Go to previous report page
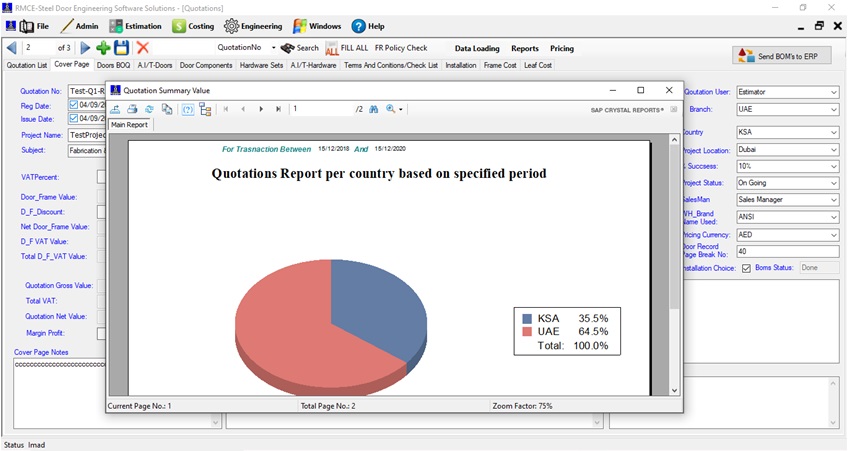 (243, 109)
